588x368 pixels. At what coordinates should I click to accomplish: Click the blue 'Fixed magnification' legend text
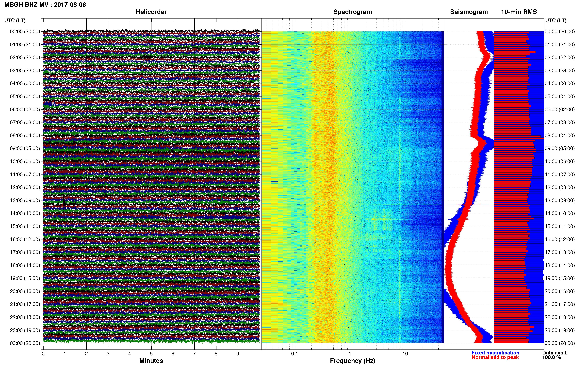coord(495,353)
